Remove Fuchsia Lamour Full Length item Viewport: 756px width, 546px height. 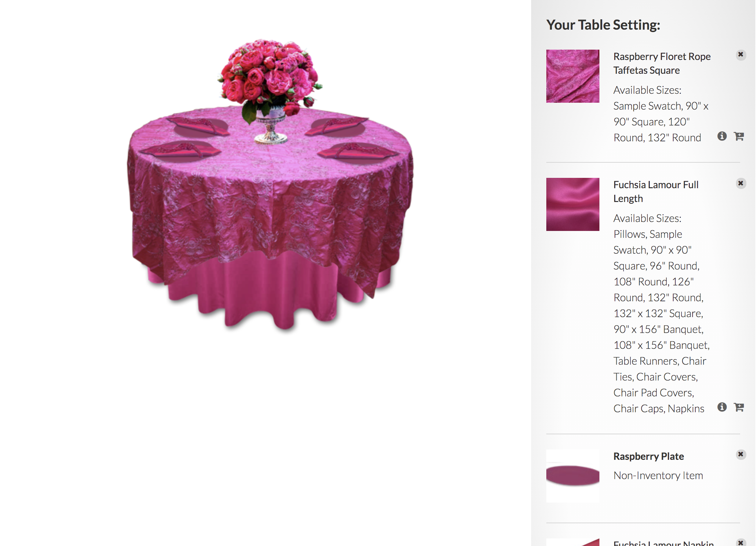pos(740,183)
